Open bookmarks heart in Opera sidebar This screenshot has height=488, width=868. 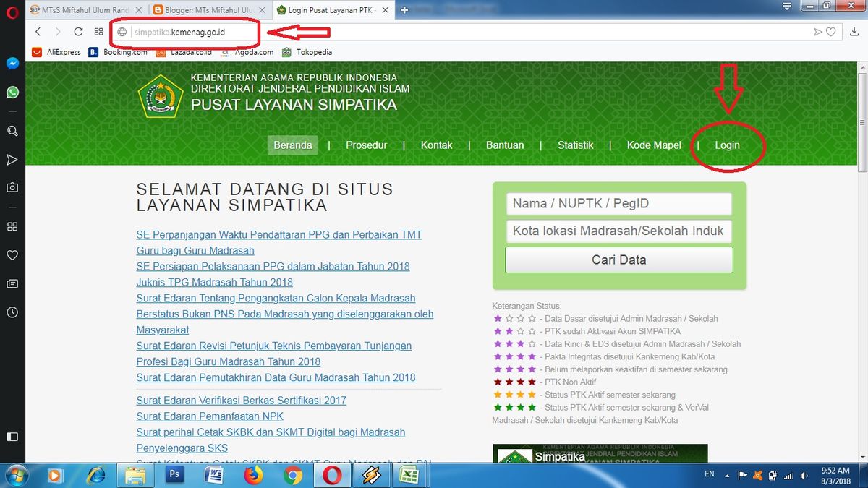pos(12,255)
